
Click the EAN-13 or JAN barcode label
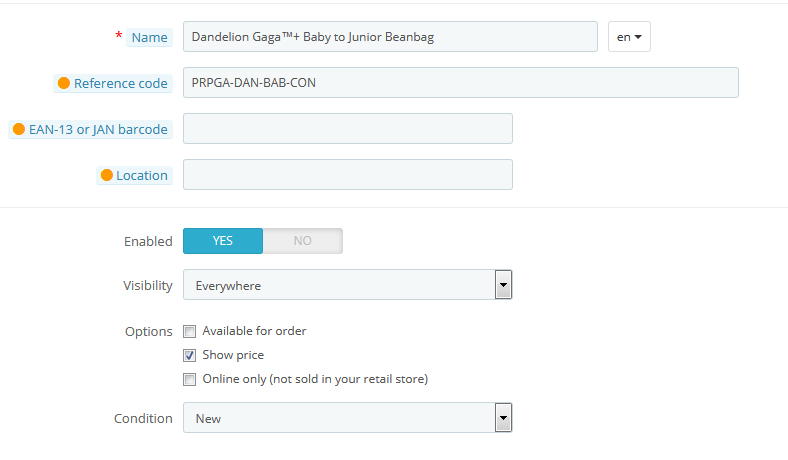pos(98,129)
